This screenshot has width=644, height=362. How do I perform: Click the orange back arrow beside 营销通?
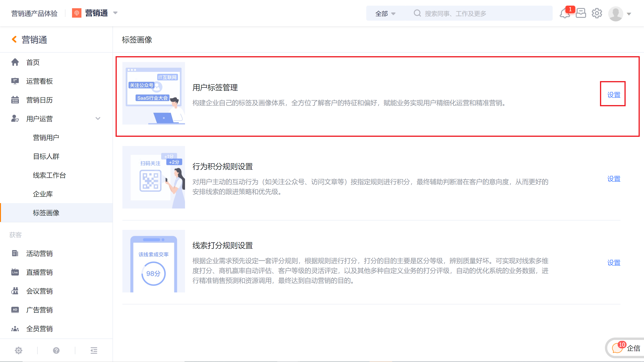14,39
